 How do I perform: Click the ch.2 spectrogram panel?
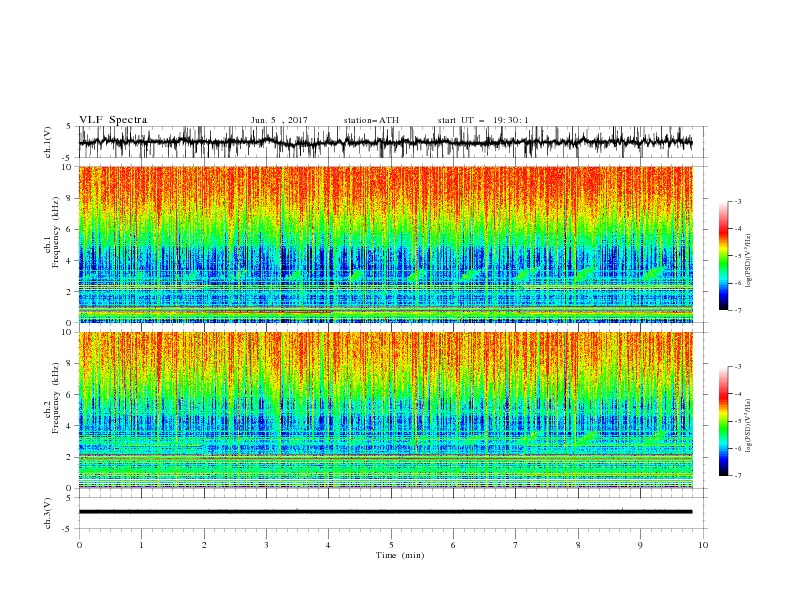point(385,410)
